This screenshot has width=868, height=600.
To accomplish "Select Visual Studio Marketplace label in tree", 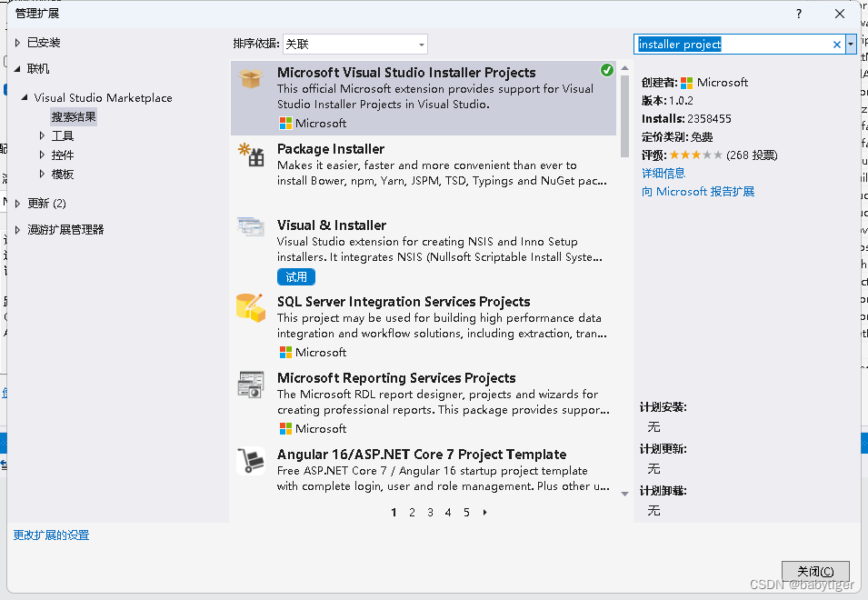I will point(103,98).
